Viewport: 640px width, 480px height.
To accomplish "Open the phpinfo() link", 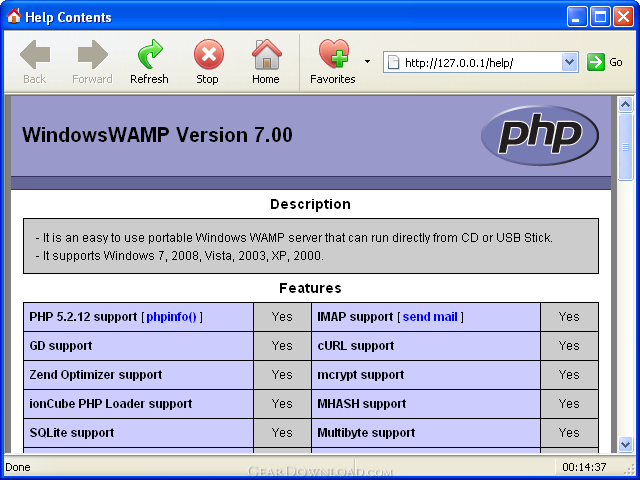I will (x=171, y=317).
